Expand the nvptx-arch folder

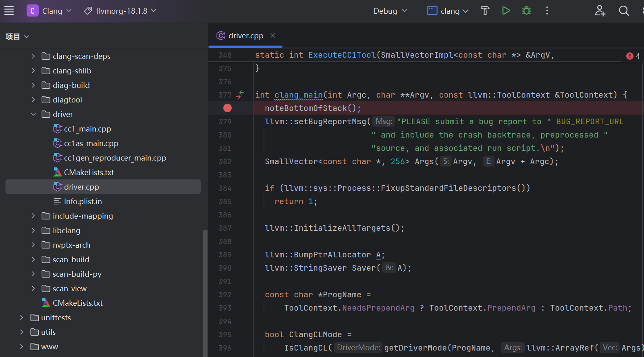tap(33, 245)
